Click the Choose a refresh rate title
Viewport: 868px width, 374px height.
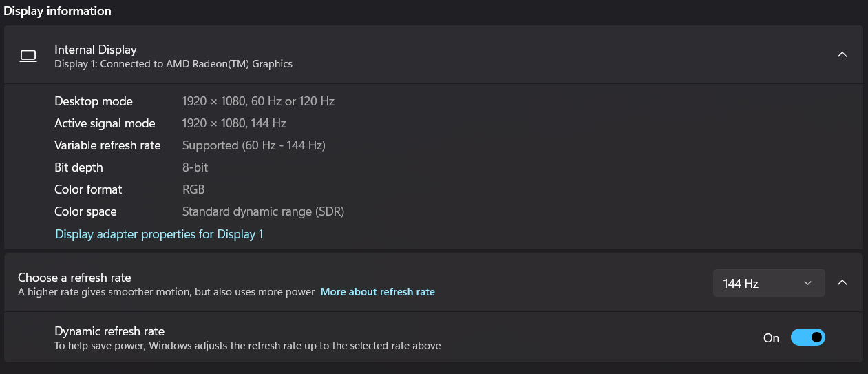pos(74,278)
